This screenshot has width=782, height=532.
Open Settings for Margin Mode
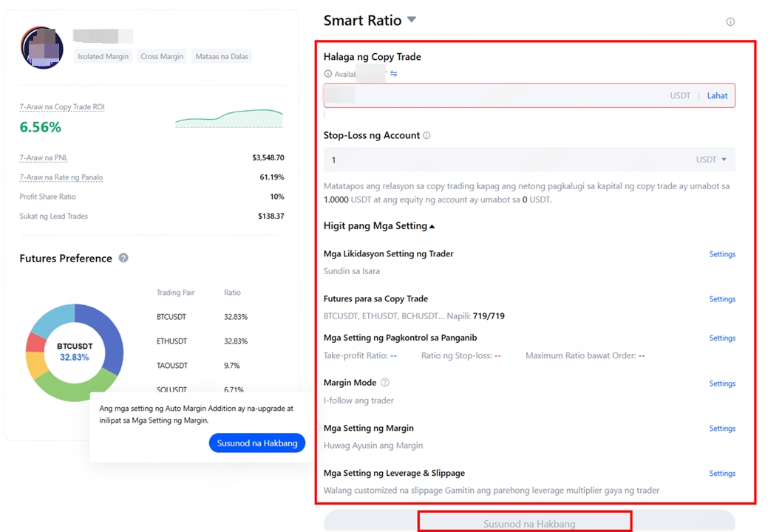[721, 383]
